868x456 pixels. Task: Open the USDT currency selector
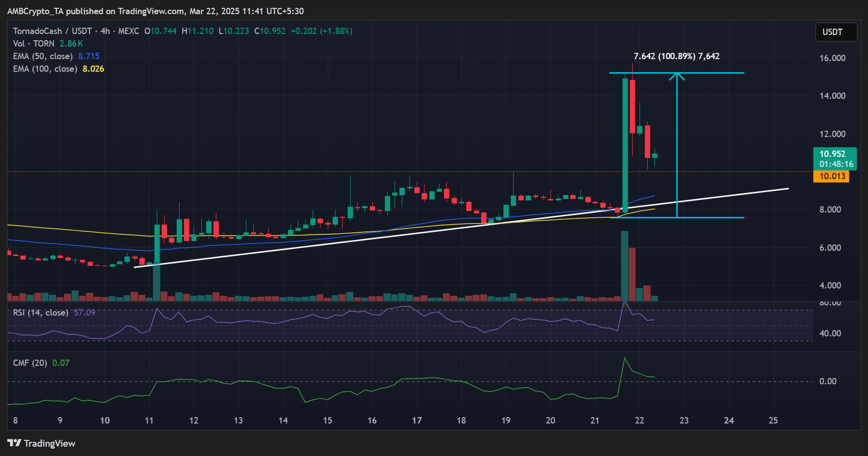835,32
